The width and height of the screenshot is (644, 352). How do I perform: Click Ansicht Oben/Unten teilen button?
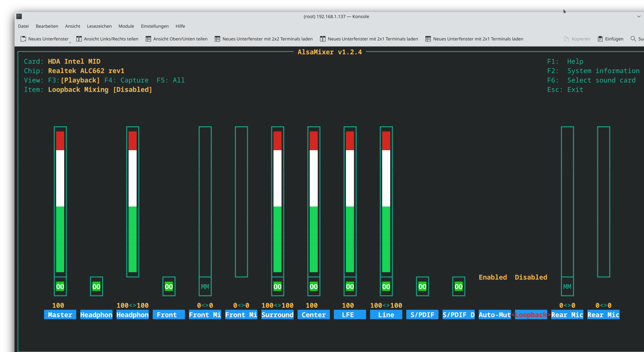pyautogui.click(x=177, y=39)
